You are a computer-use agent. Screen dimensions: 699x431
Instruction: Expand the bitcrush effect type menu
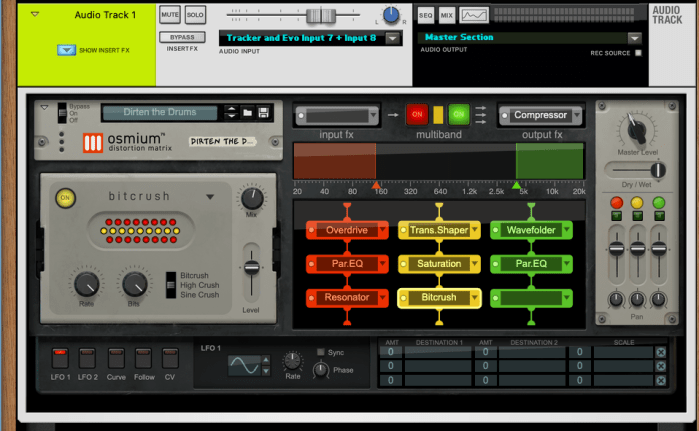[x=210, y=198]
